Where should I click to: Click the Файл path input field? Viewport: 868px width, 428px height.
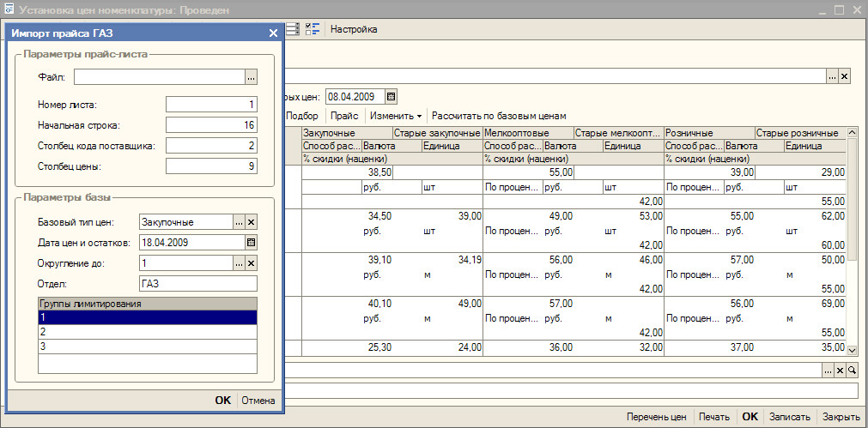click(160, 77)
